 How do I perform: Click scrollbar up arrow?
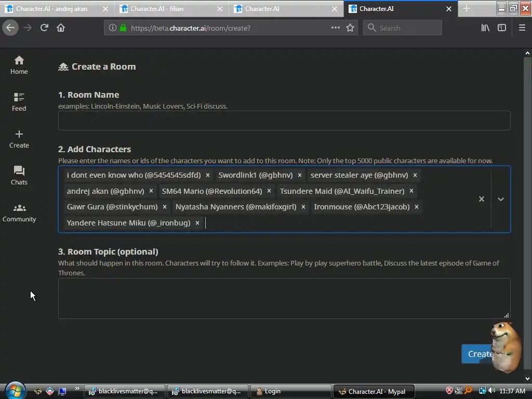pos(527,53)
